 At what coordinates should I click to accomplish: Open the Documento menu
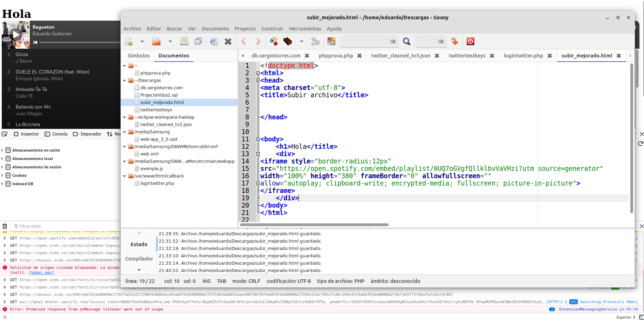click(x=215, y=29)
